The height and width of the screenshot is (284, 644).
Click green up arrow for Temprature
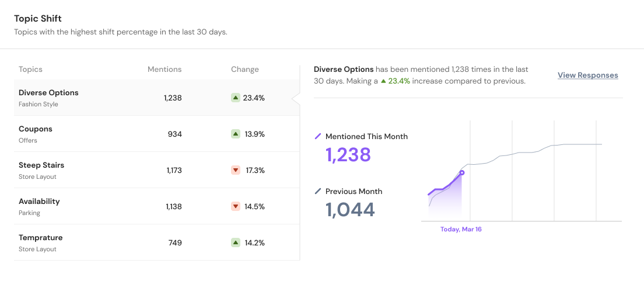tap(236, 243)
